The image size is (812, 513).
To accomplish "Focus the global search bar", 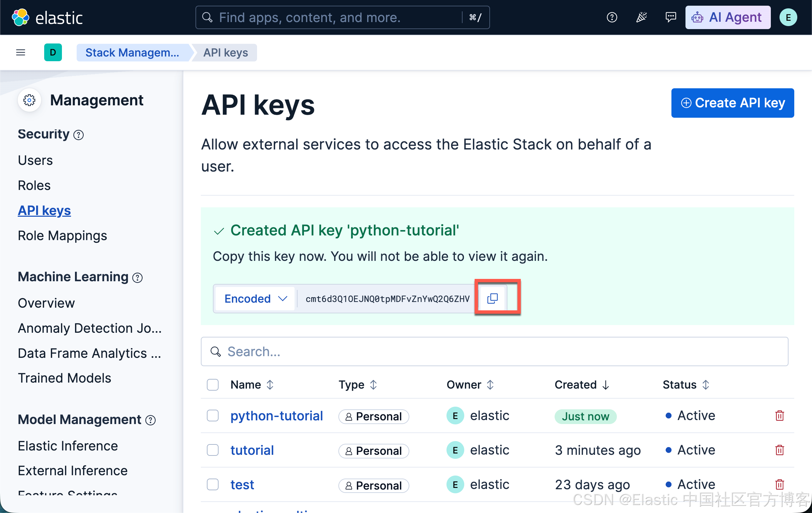I will [342, 17].
